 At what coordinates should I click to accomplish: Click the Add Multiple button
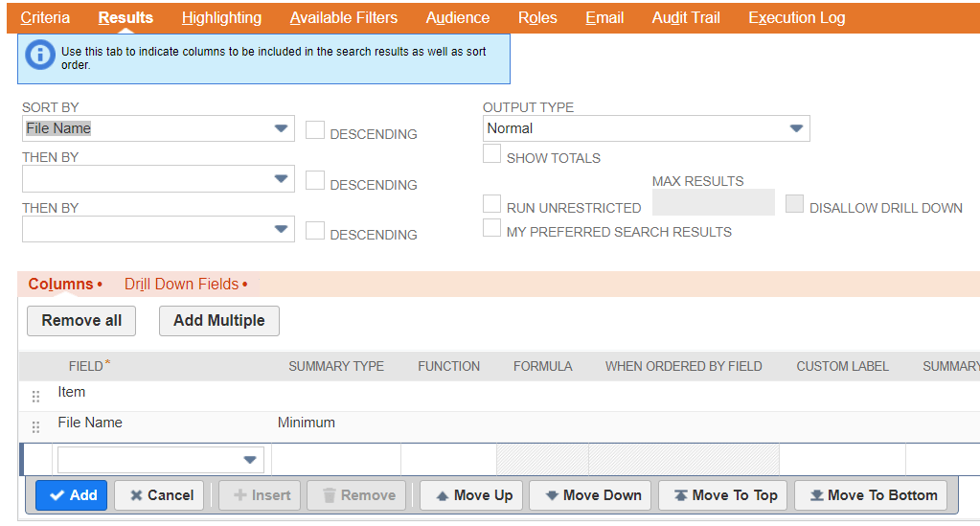pyautogui.click(x=218, y=321)
